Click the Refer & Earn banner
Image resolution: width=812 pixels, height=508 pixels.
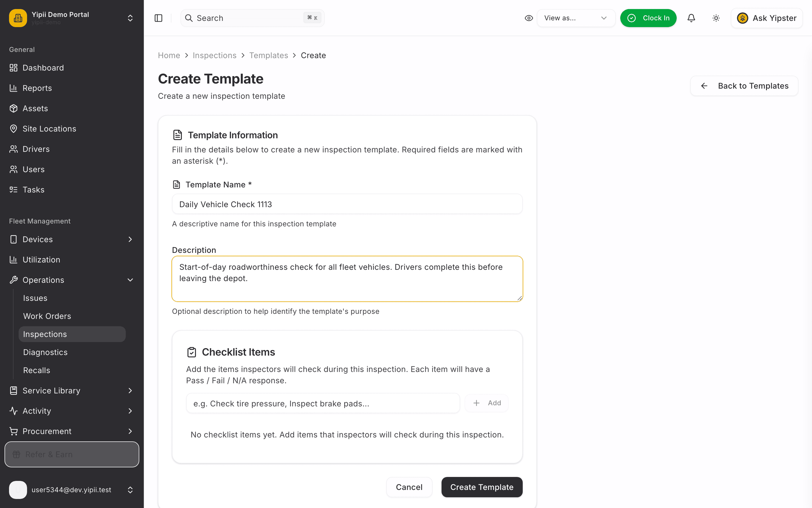coord(72,455)
